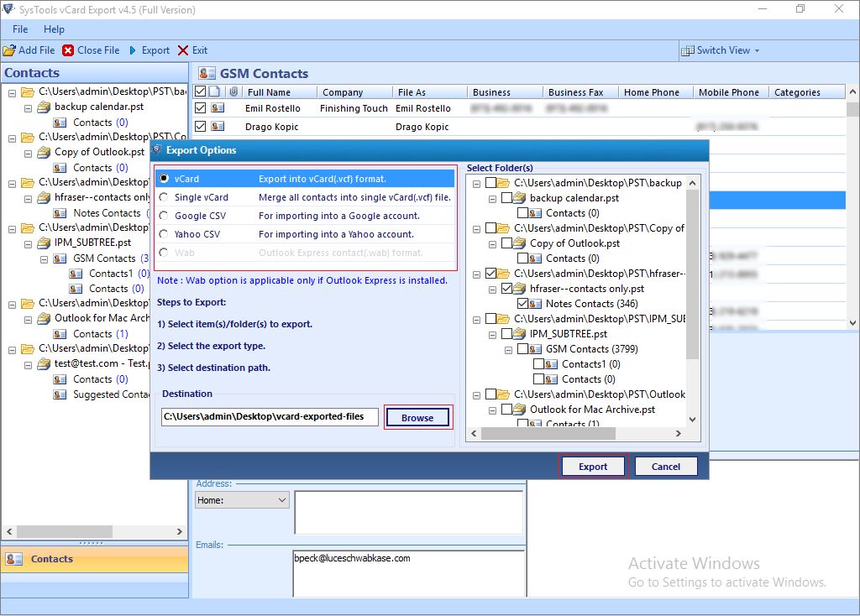Image resolution: width=860 pixels, height=616 pixels.
Task: Collapse IPM_SUBTREE.pst node in left tree
Action: coord(28,244)
